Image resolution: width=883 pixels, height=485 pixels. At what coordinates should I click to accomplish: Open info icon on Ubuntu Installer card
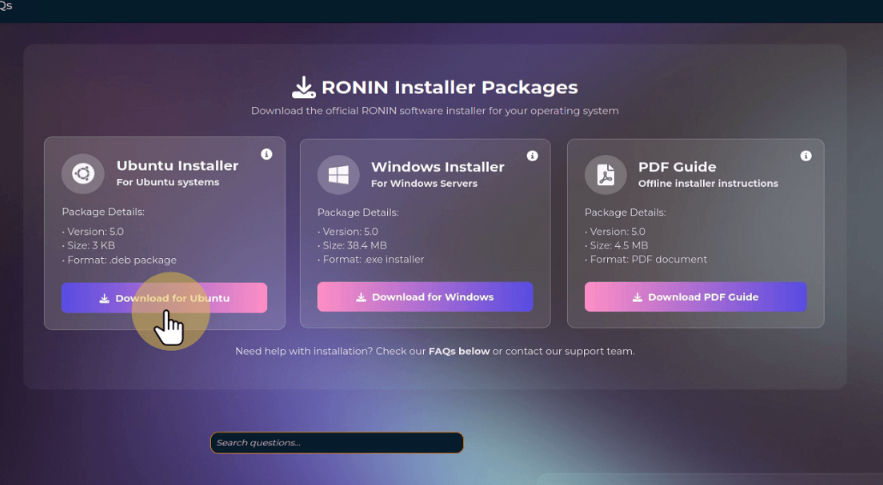pos(266,154)
